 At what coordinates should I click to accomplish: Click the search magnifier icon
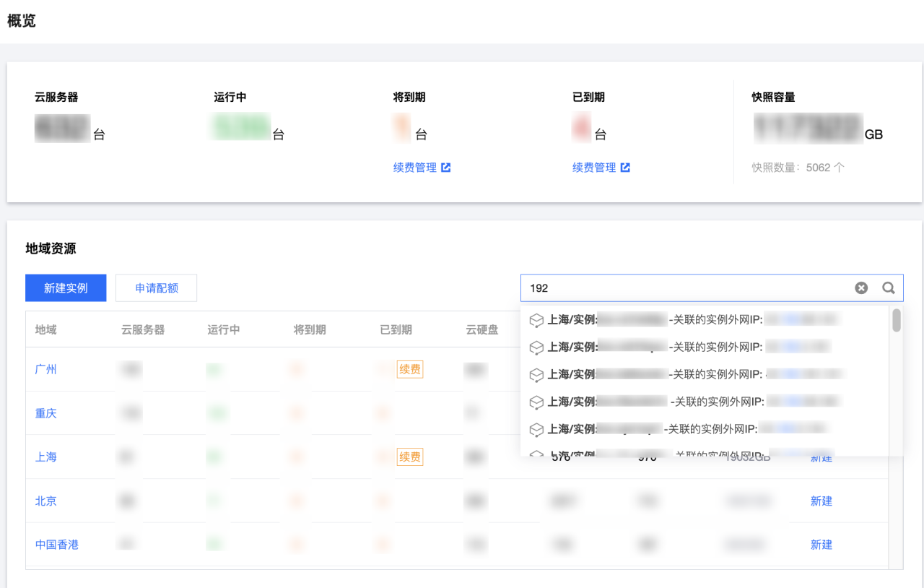coord(888,287)
